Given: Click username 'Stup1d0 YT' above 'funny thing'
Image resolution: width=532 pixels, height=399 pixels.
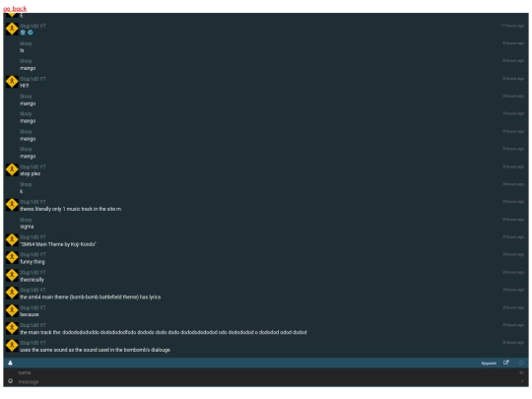Looking at the screenshot, I should coord(33,254).
